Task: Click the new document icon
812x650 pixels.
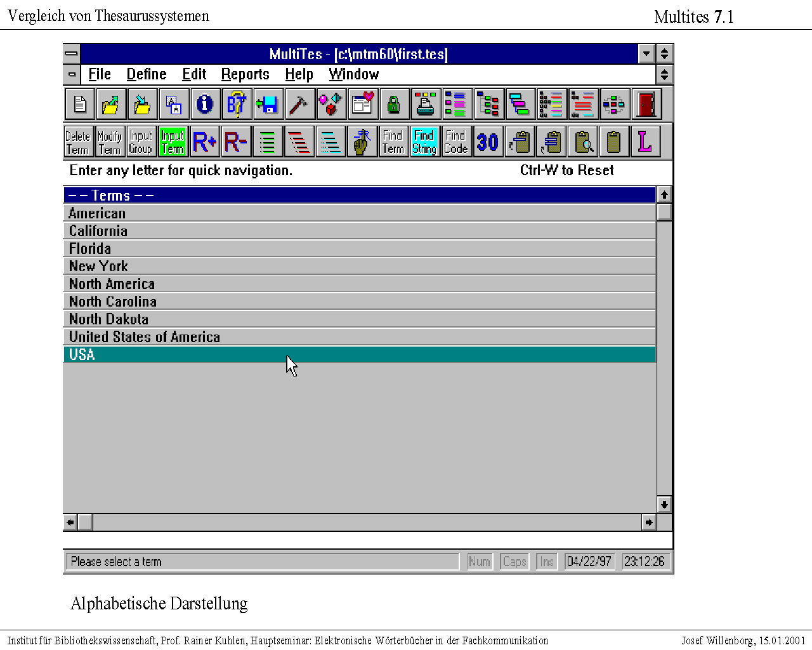Action: pos(80,104)
